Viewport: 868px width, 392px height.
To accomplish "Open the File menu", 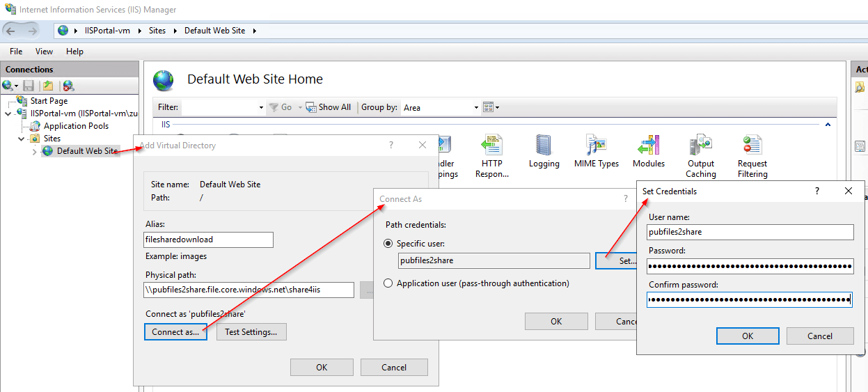I will (16, 52).
